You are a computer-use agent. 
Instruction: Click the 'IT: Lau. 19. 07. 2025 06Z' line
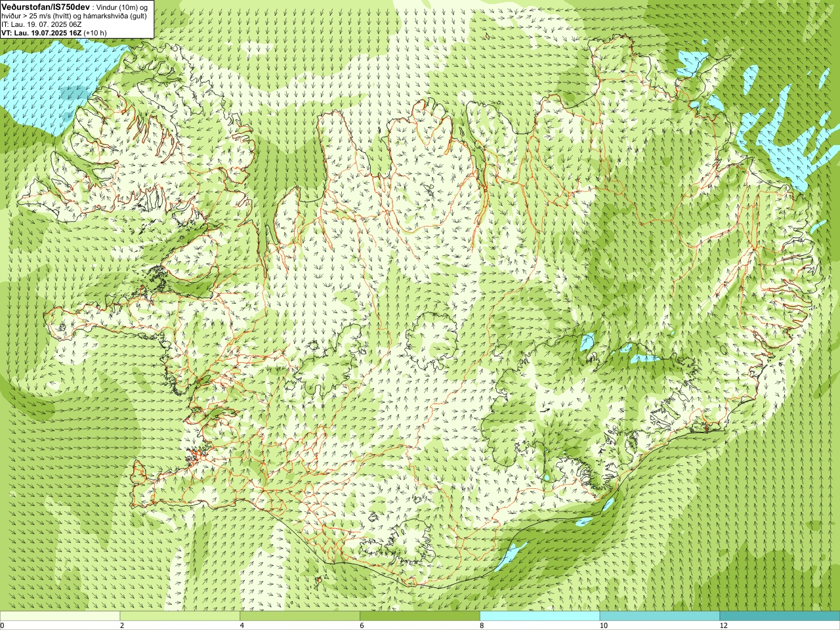pyautogui.click(x=41, y=24)
